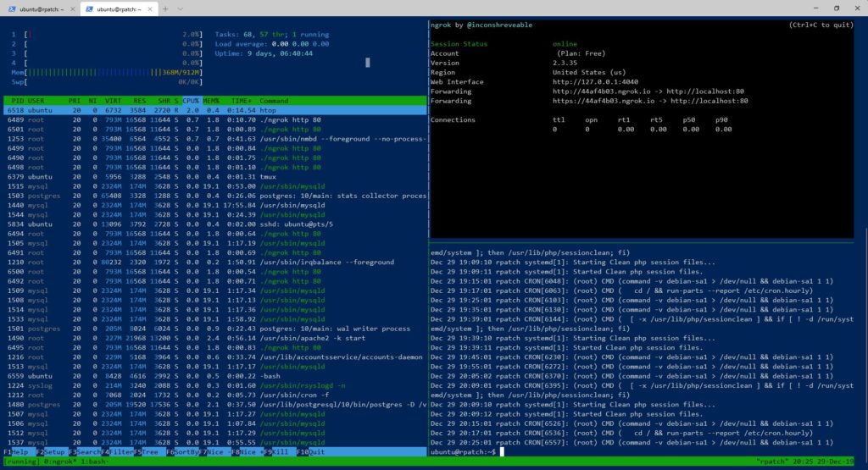Click the PowerShell icon on the second tab
The width and height of the screenshot is (868, 470).
point(90,8)
